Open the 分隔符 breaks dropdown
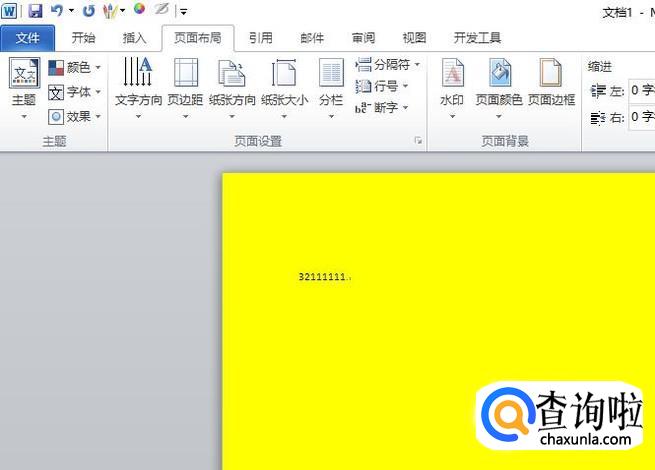 click(x=387, y=65)
